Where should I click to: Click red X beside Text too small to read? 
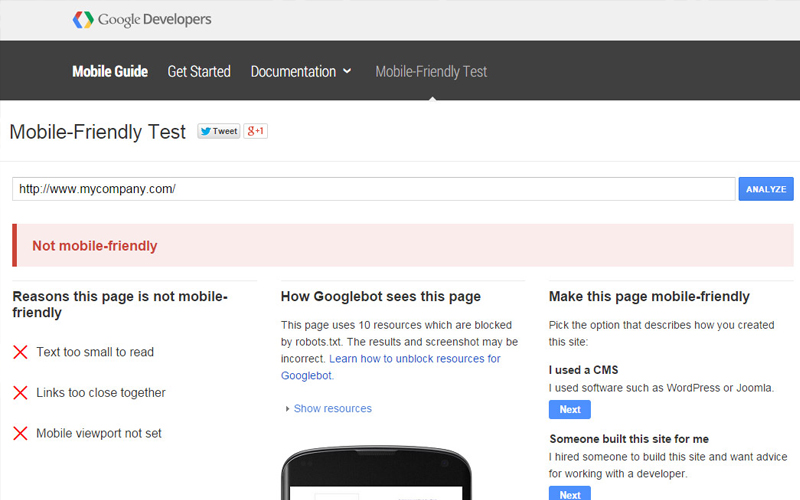coord(20,352)
